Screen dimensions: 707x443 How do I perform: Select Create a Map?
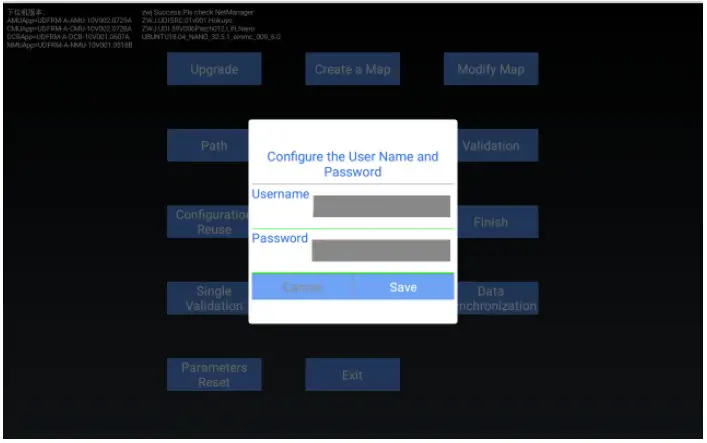coord(353,69)
